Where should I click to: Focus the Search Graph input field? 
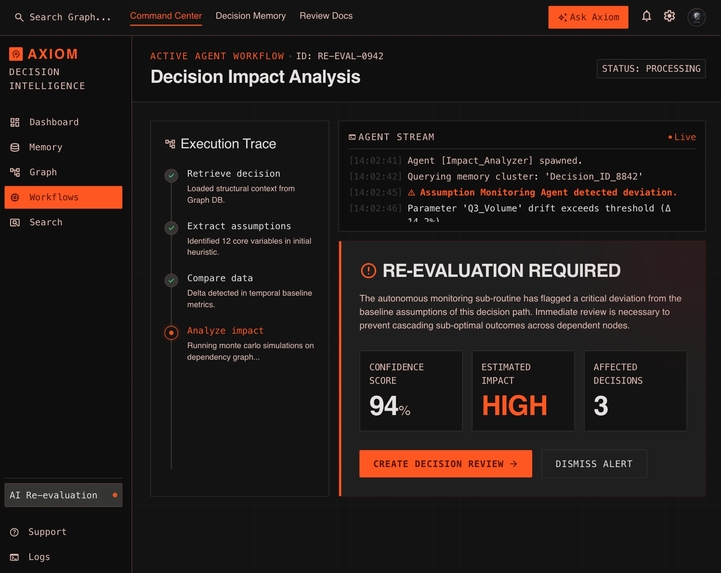[70, 17]
